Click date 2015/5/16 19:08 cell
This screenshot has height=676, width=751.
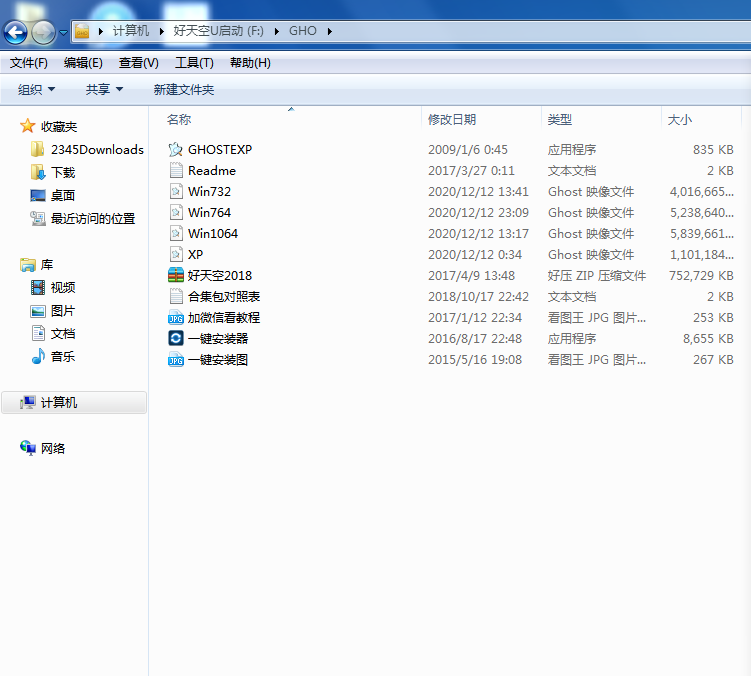tap(475, 359)
